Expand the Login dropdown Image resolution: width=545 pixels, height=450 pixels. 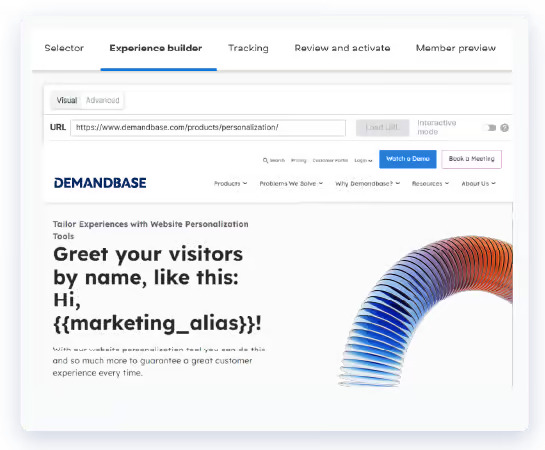(x=363, y=160)
